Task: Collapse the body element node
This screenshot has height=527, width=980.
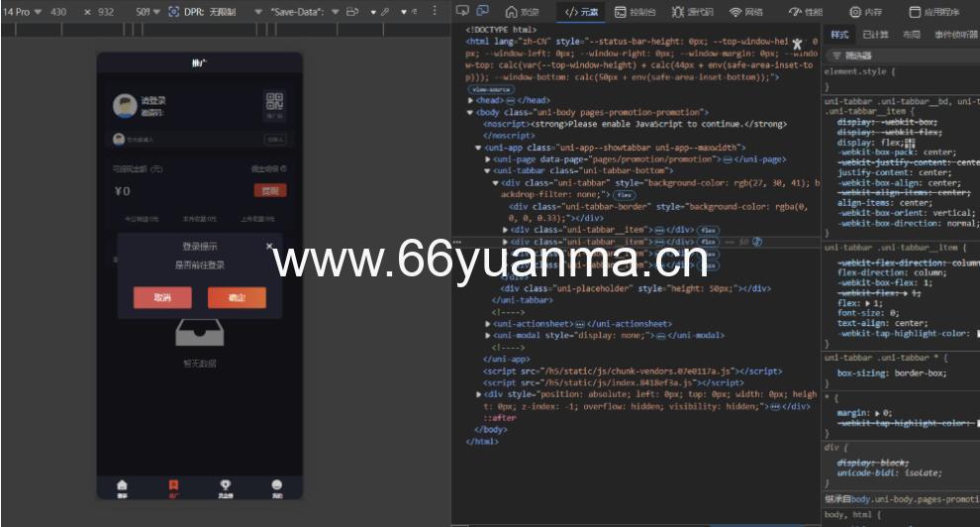Action: [470, 113]
